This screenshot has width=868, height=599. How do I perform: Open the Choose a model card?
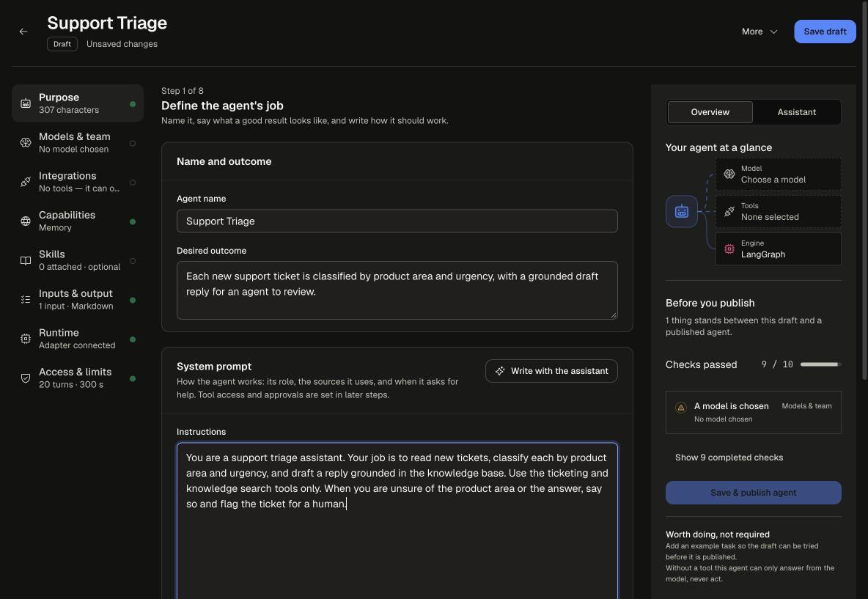(779, 174)
